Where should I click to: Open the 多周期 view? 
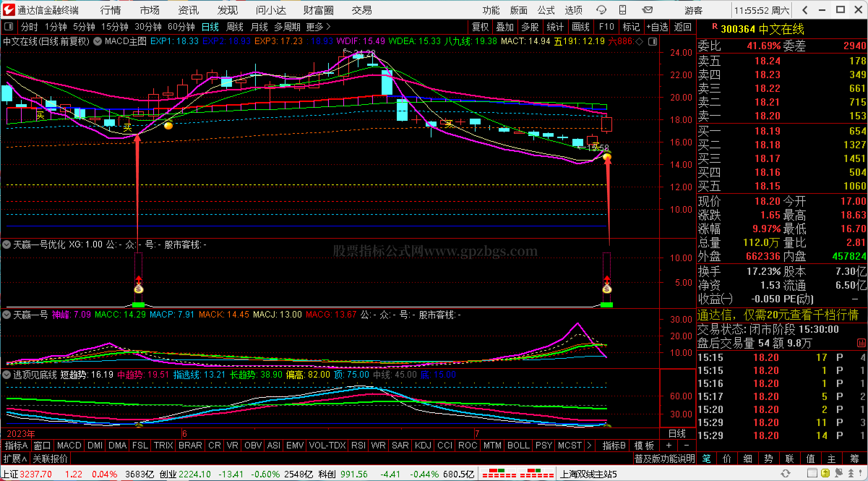(x=287, y=27)
